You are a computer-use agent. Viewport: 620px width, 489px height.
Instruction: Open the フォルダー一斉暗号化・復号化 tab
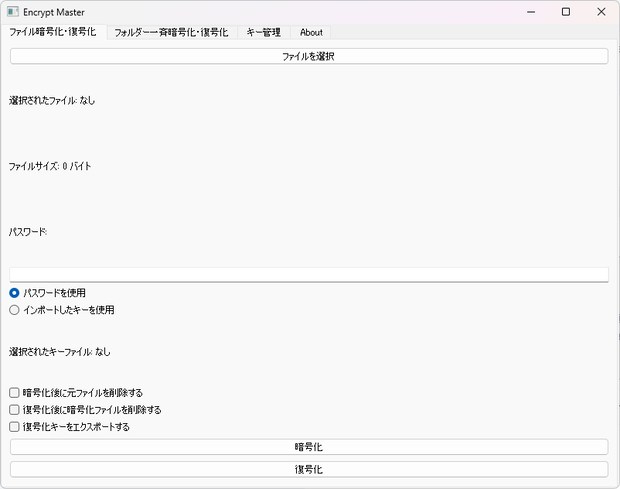(x=171, y=32)
